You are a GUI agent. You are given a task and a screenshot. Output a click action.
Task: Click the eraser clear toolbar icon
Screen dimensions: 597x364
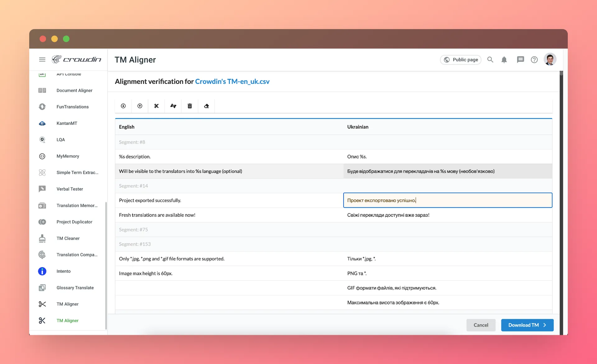tap(206, 106)
